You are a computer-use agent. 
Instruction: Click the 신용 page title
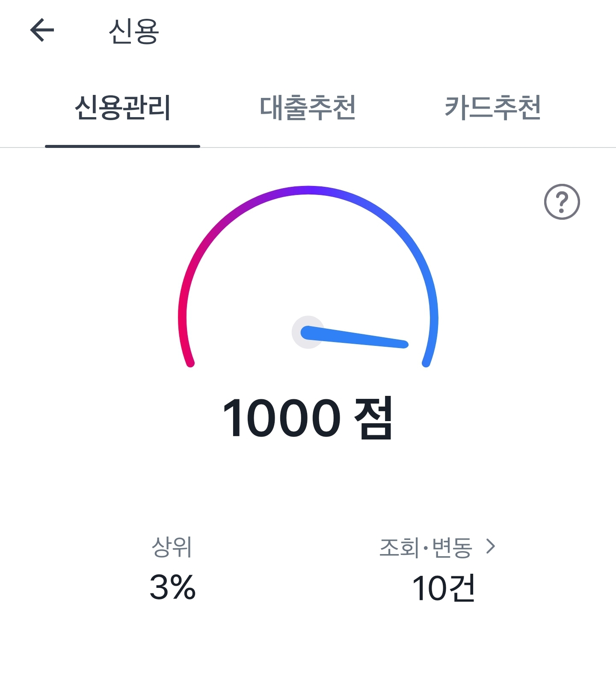click(133, 31)
